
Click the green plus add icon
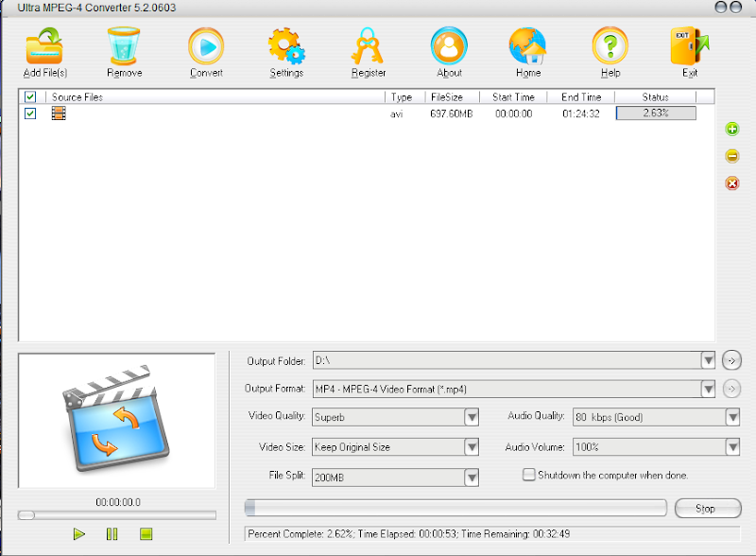click(x=731, y=129)
